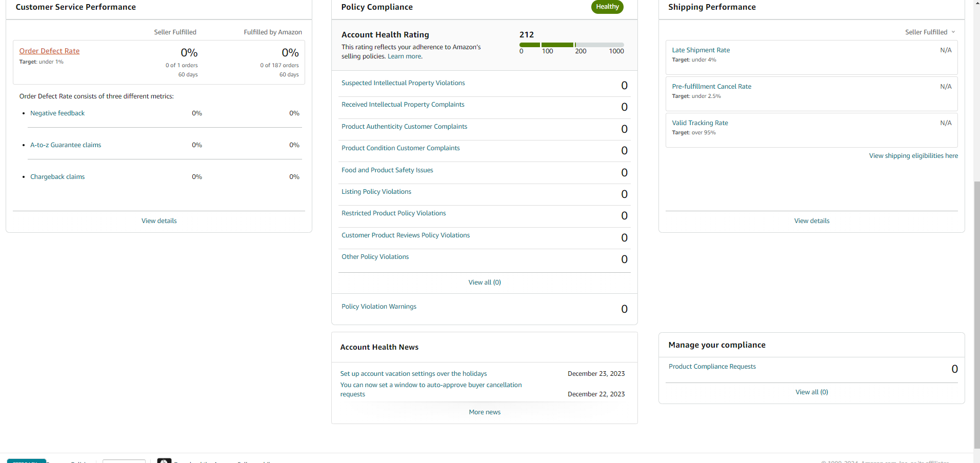Open Valid Tracking Rate metric

point(700,123)
